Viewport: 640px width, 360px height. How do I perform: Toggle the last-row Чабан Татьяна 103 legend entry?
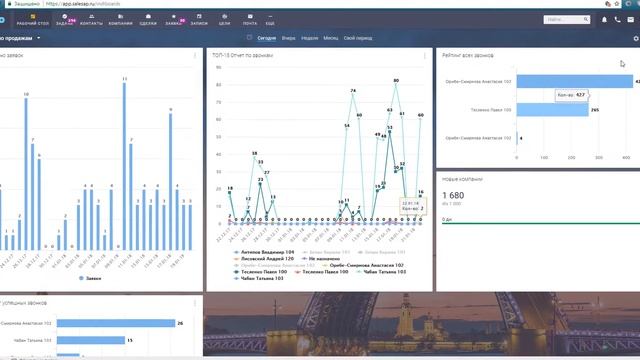pyautogui.click(x=259, y=278)
